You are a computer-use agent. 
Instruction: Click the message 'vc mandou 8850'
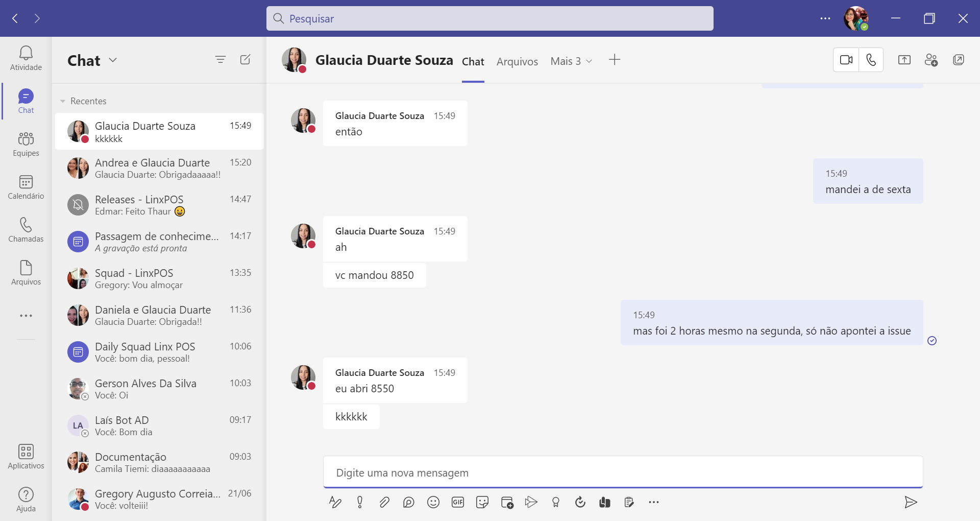point(375,275)
